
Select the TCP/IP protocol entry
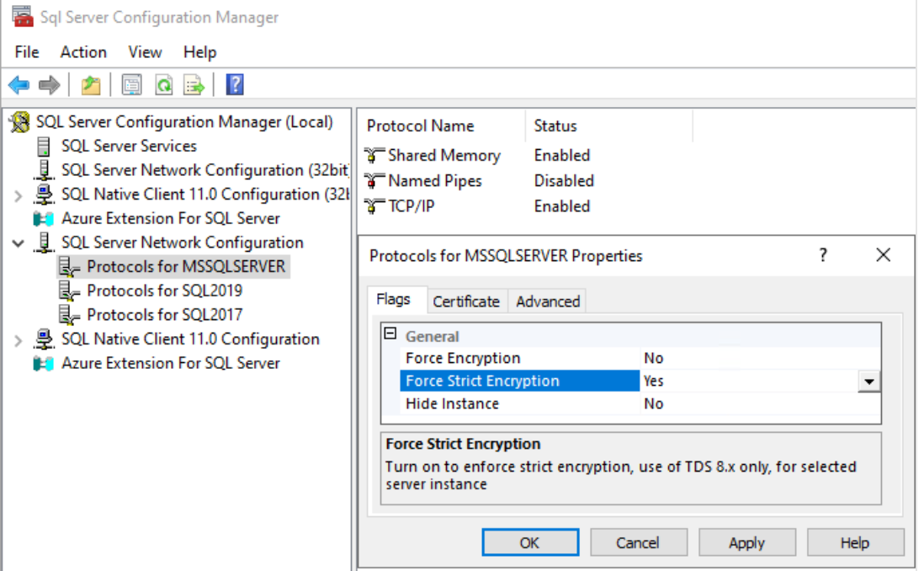pyautogui.click(x=411, y=206)
